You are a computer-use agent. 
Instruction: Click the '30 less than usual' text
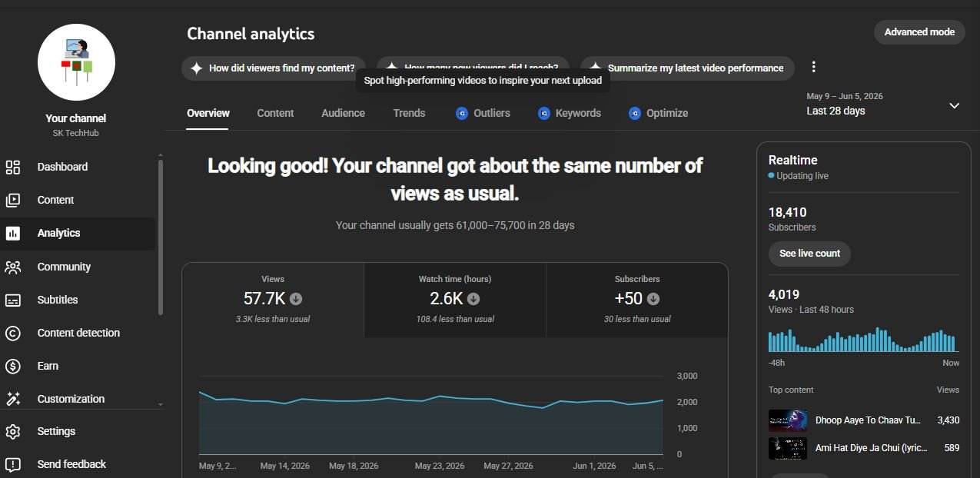click(637, 319)
